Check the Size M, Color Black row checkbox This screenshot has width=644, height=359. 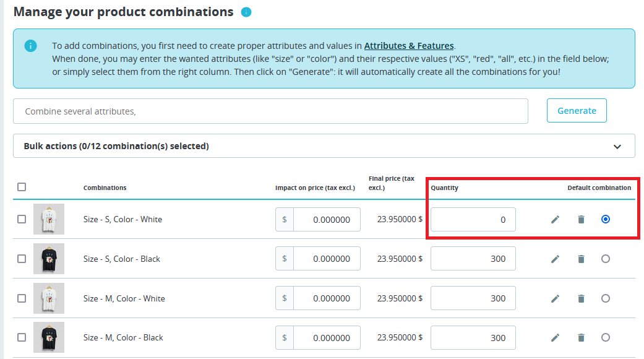click(x=22, y=337)
